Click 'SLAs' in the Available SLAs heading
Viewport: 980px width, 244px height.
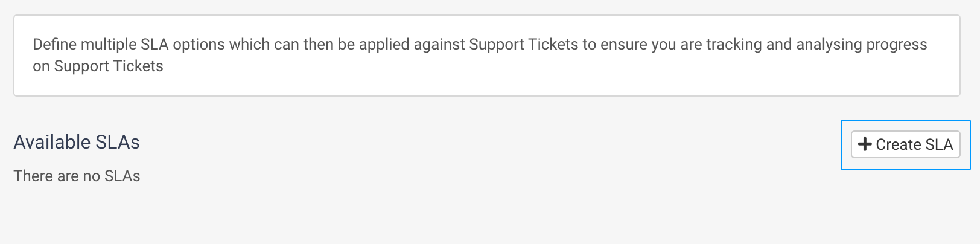pyautogui.click(x=121, y=143)
